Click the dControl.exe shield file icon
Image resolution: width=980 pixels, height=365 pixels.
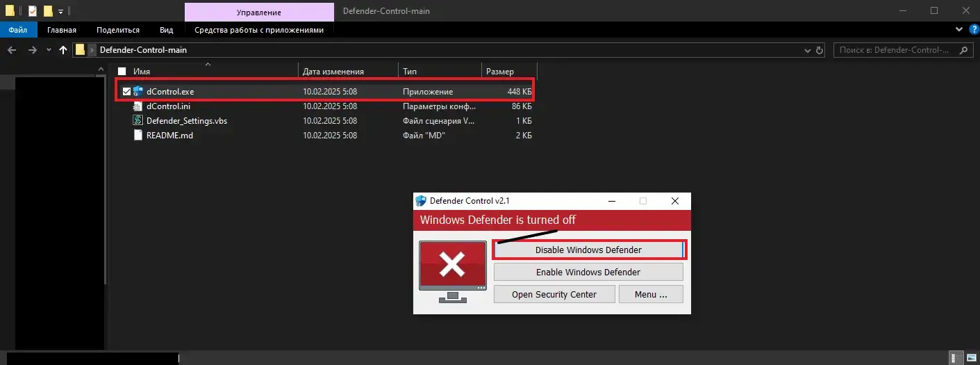tap(138, 91)
